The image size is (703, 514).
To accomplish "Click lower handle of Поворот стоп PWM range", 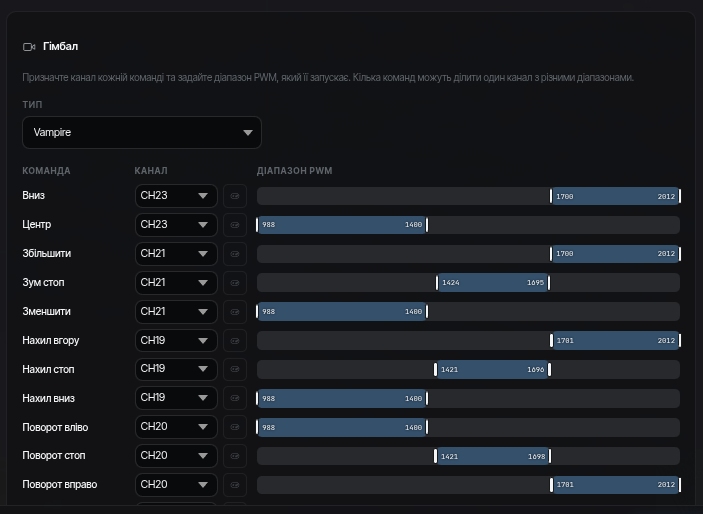I will click(x=435, y=456).
